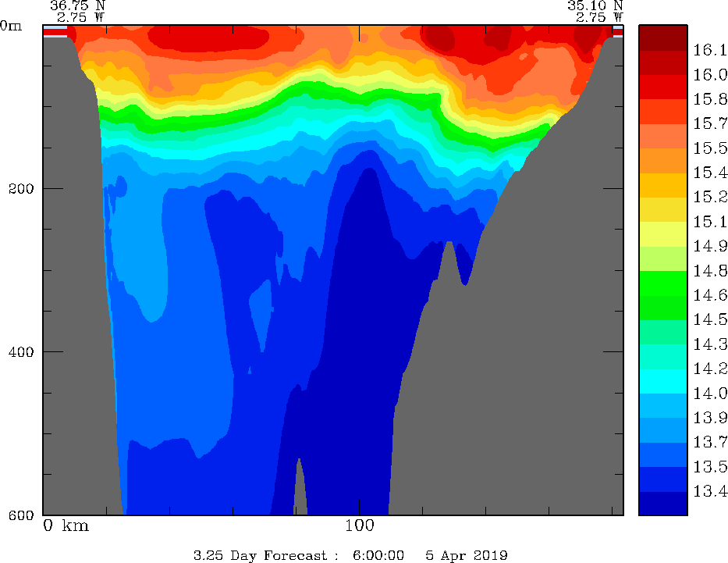This screenshot has width=728, height=563.
Task: Choose the bright green band between 14.6 and 14.8
Action: click(663, 283)
